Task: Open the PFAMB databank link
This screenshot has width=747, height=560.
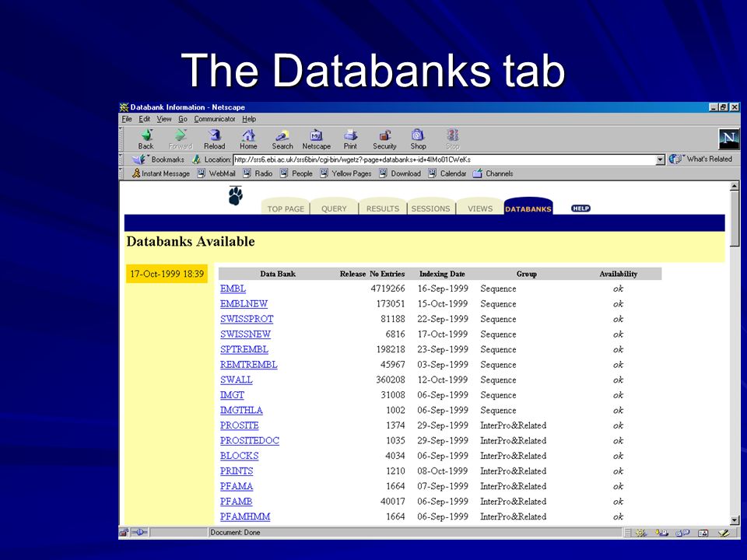Action: (x=237, y=502)
